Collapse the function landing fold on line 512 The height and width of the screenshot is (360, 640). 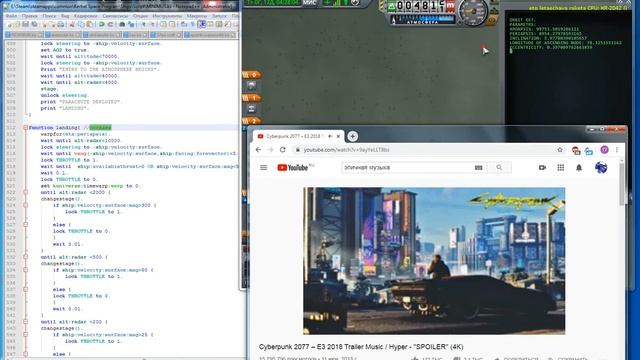pyautogui.click(x=26, y=128)
